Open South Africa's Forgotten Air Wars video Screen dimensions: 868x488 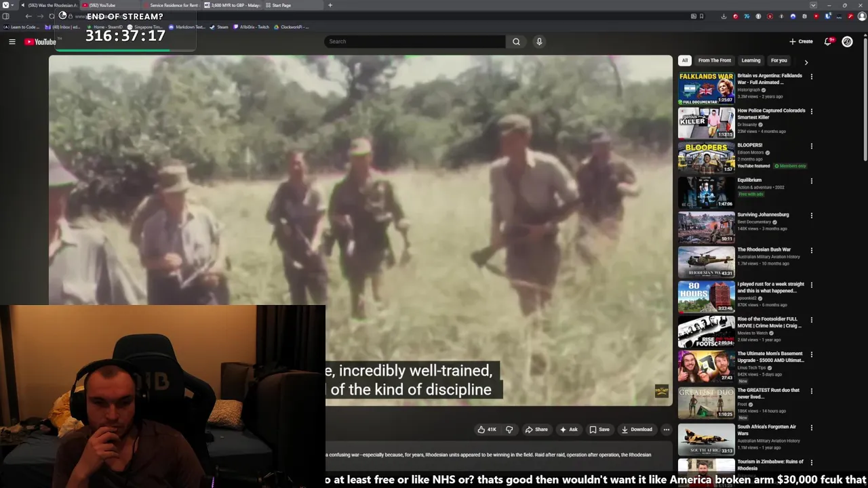706,439
